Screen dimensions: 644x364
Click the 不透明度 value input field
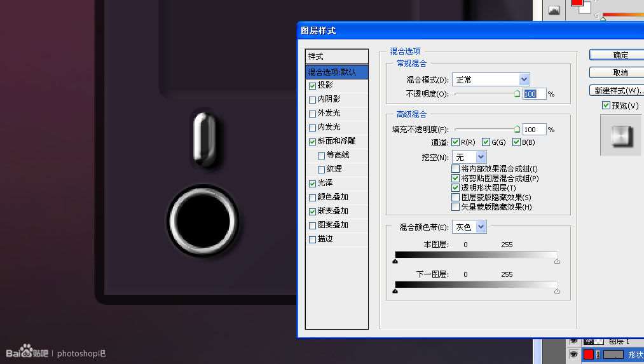(534, 93)
